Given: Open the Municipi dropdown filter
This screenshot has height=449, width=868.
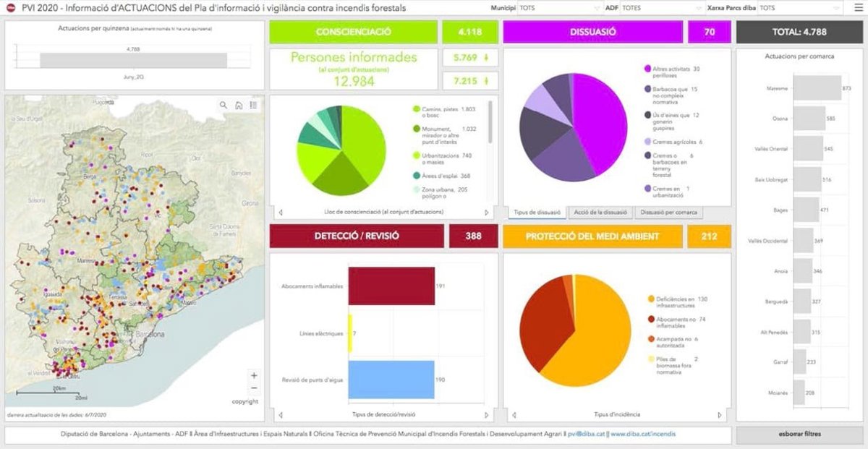Looking at the screenshot, I should 556,8.
